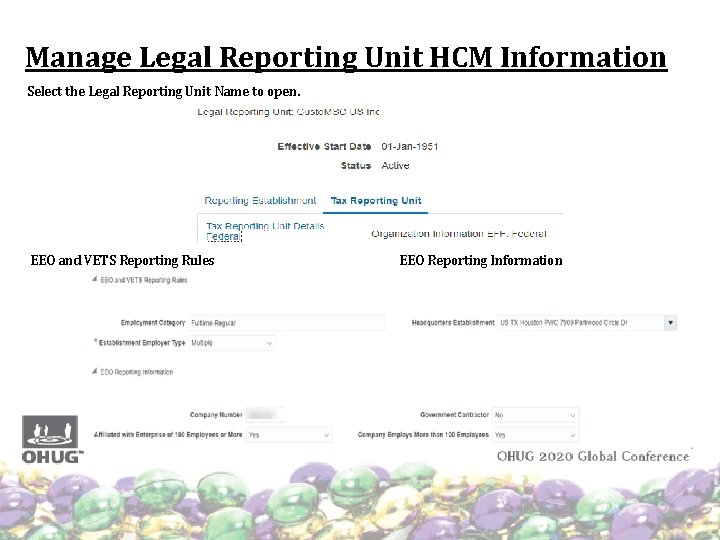The width and height of the screenshot is (720, 540).
Task: Open the Establishment Employer Type dropdown
Action: (x=232, y=343)
